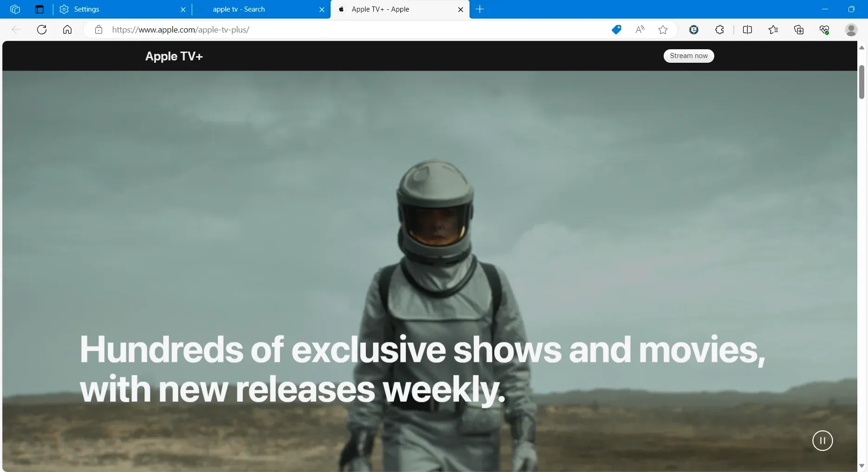The height and width of the screenshot is (472, 868).
Task: Click the scroll down arrow on scrollbar
Action: click(861, 465)
